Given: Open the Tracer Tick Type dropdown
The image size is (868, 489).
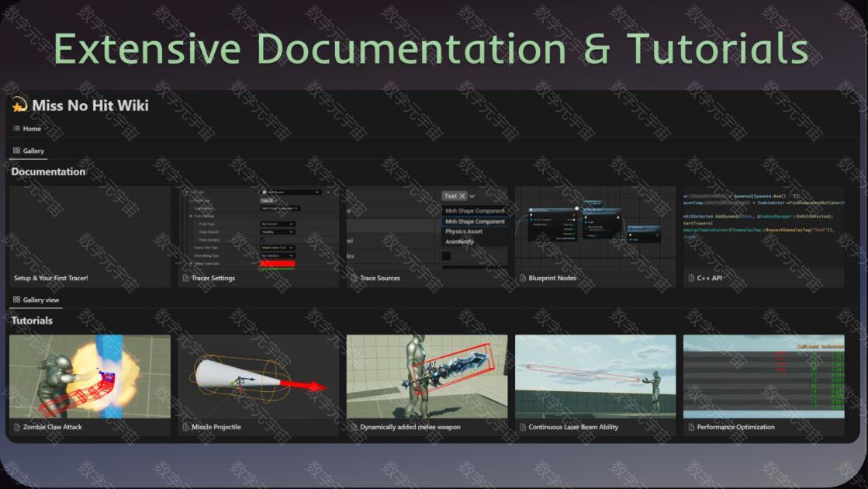Looking at the screenshot, I should point(278,248).
